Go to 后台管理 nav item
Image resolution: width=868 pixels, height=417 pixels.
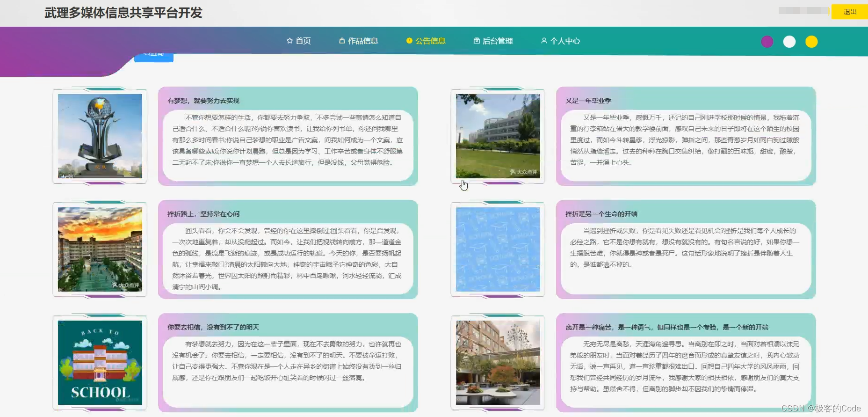click(493, 41)
